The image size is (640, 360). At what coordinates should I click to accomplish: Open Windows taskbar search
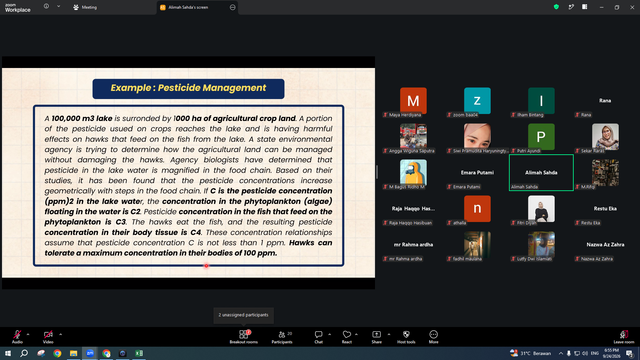pyautogui.click(x=24, y=353)
